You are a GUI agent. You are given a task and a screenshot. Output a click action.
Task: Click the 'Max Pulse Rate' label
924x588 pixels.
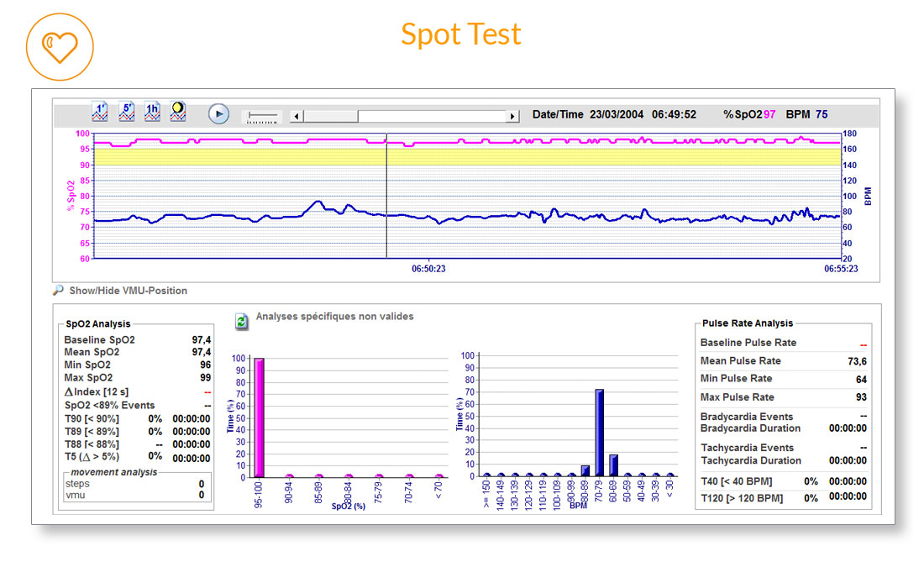click(738, 397)
